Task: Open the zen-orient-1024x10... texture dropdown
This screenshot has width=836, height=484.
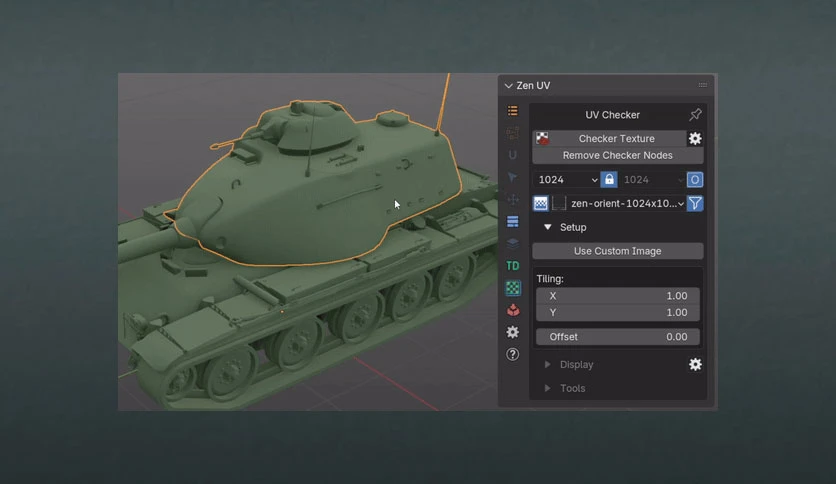Action: [x=626, y=203]
